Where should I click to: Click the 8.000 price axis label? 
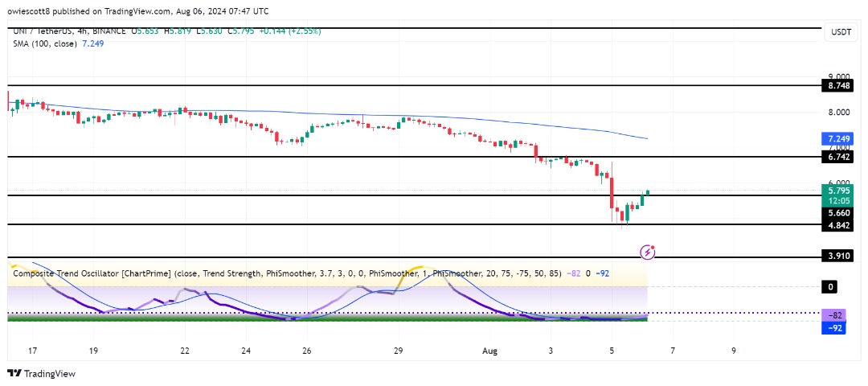pos(837,113)
